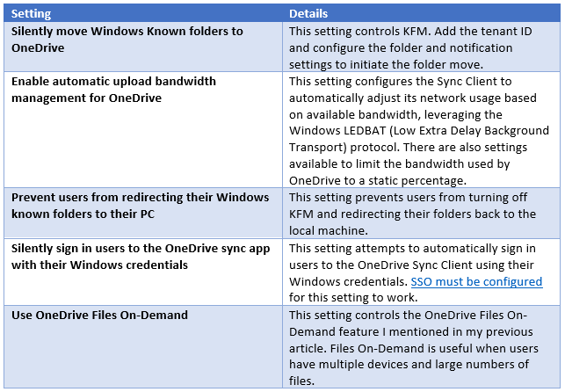Open the 'SSO must be configured' link
Screen dimensions: 565x392
point(476,281)
